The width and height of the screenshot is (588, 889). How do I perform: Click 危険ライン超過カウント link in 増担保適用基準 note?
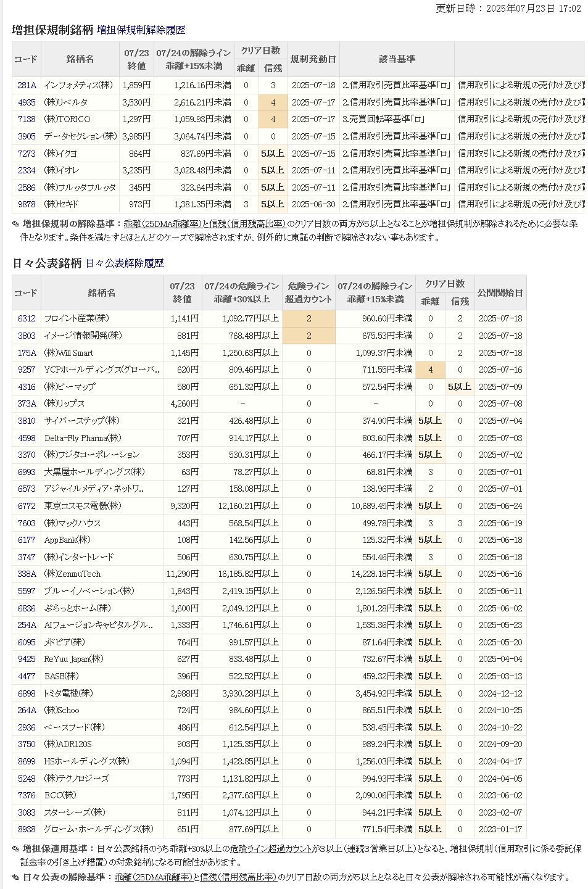(x=271, y=849)
